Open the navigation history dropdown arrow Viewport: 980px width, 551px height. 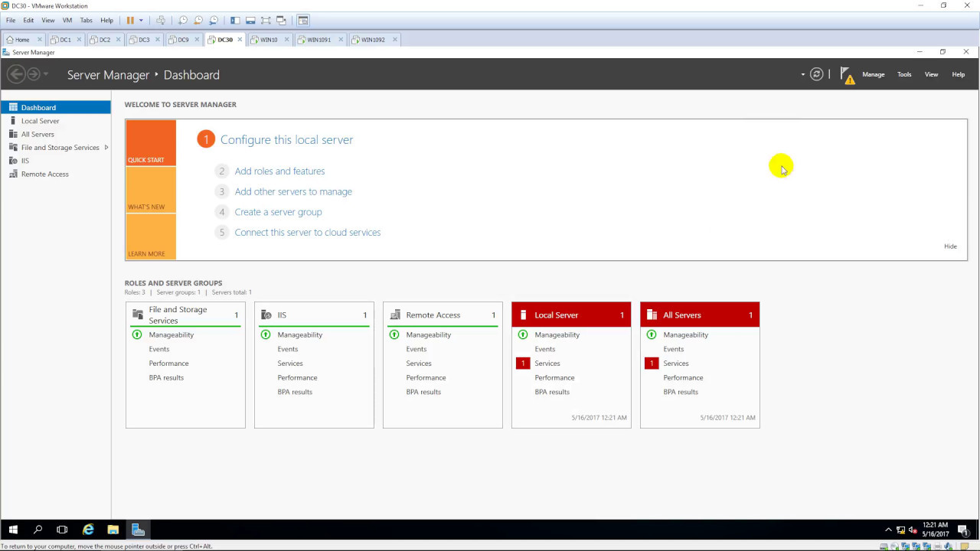tap(46, 74)
